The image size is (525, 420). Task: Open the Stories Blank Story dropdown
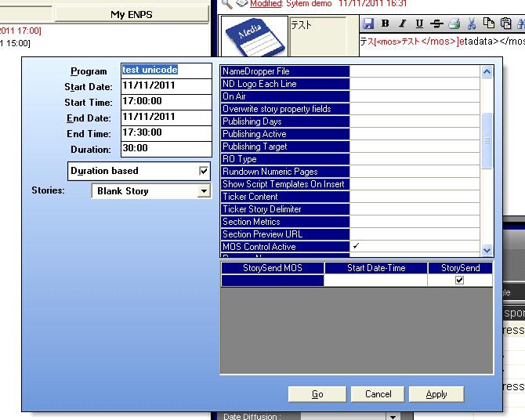point(204,191)
